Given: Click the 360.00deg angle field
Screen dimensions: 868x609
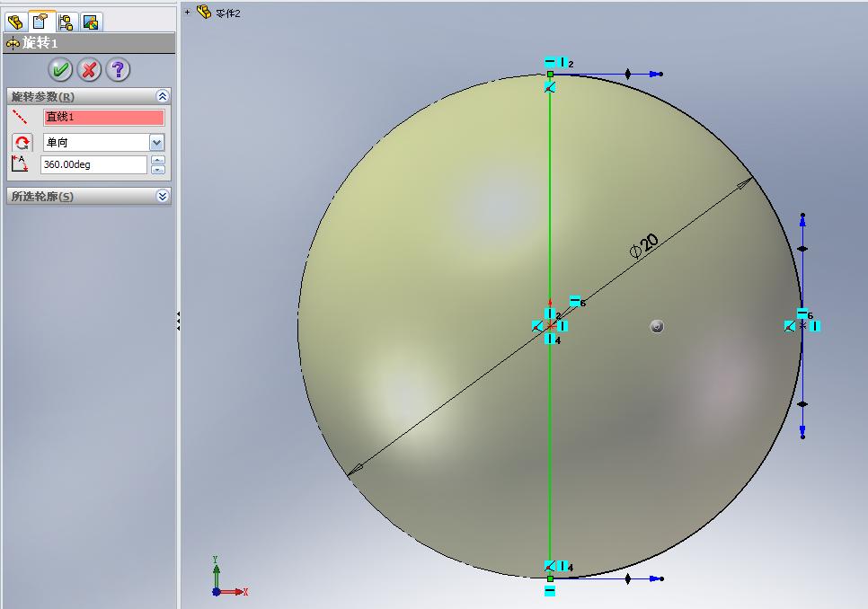Looking at the screenshot, I should coord(93,164).
